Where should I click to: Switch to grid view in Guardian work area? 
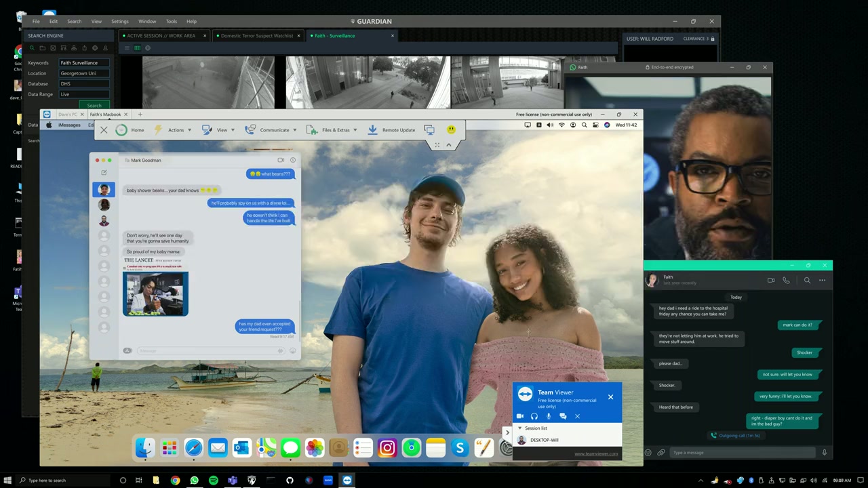coord(137,48)
